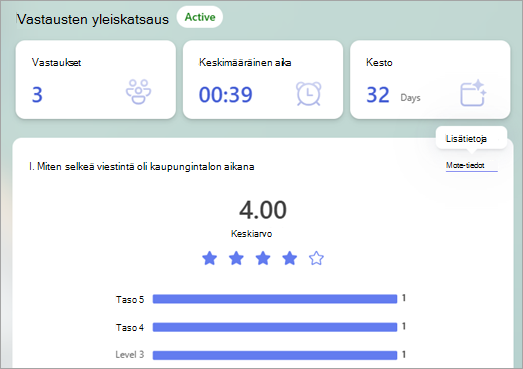523x369 pixels.
Task: Click the Taso 5 result bar
Action: pos(275,299)
